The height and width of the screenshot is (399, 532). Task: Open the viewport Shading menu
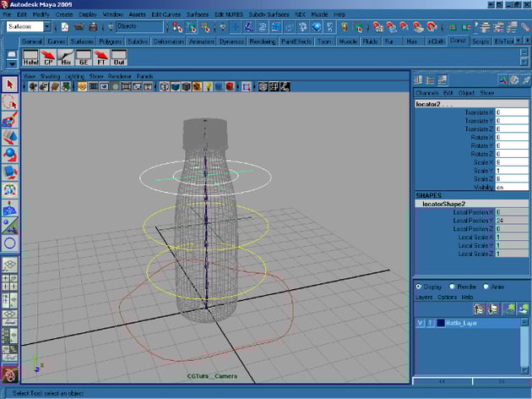coord(50,76)
